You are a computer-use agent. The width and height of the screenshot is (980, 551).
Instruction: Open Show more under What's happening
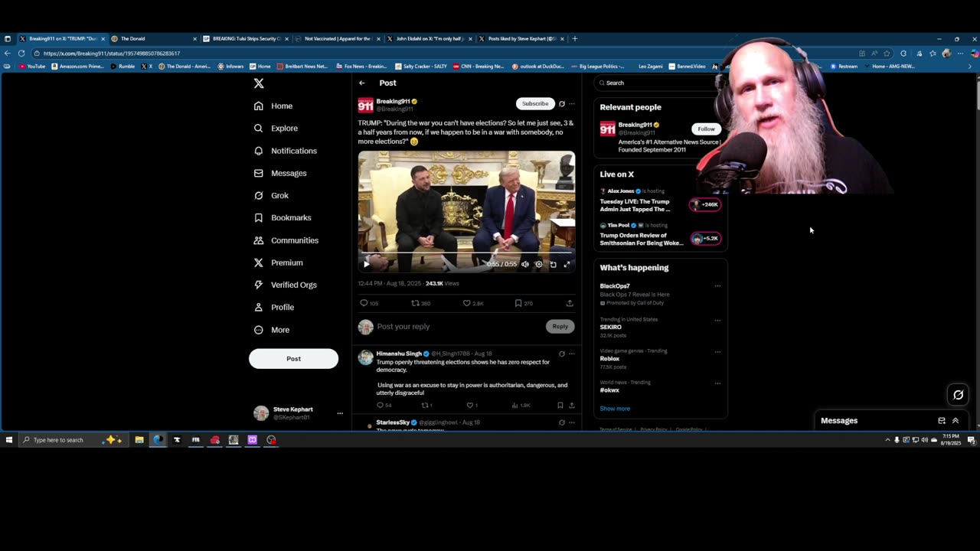[615, 409]
